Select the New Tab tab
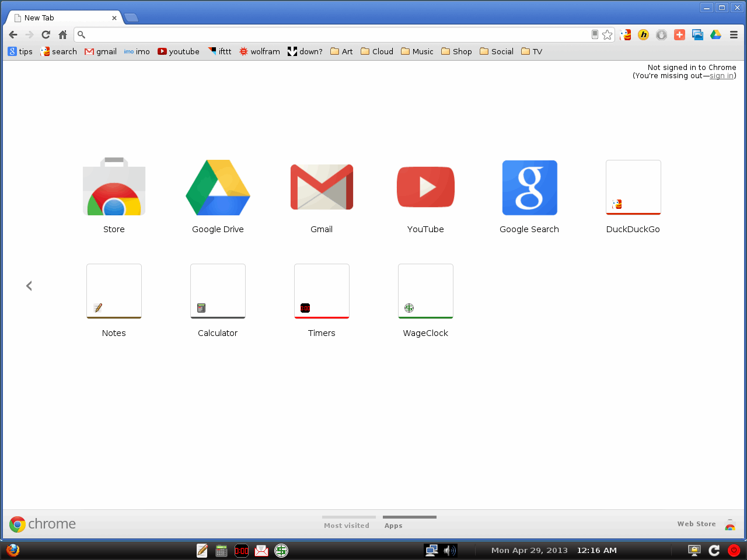Viewport: 747px width, 560px height. coord(64,17)
